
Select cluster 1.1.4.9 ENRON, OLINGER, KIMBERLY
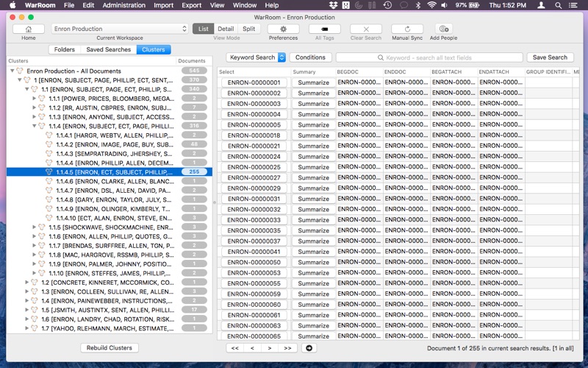(109, 209)
